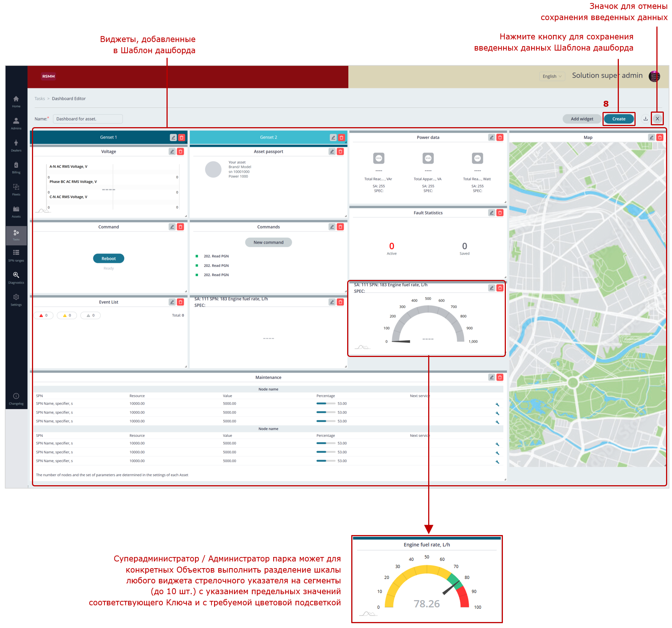Screen dimensions: 672x628
Task: Click the first maintenance percentage progress bar
Action: point(326,404)
